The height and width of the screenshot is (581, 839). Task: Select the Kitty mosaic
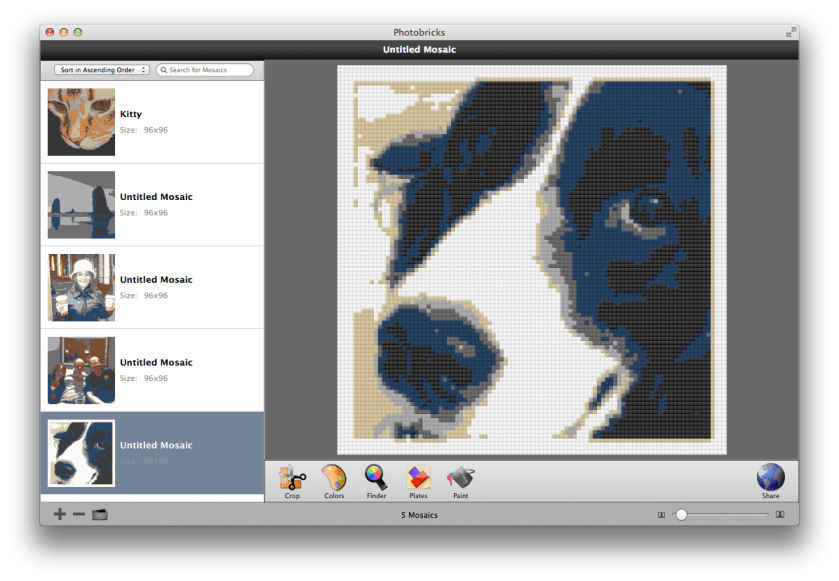pyautogui.click(x=150, y=121)
